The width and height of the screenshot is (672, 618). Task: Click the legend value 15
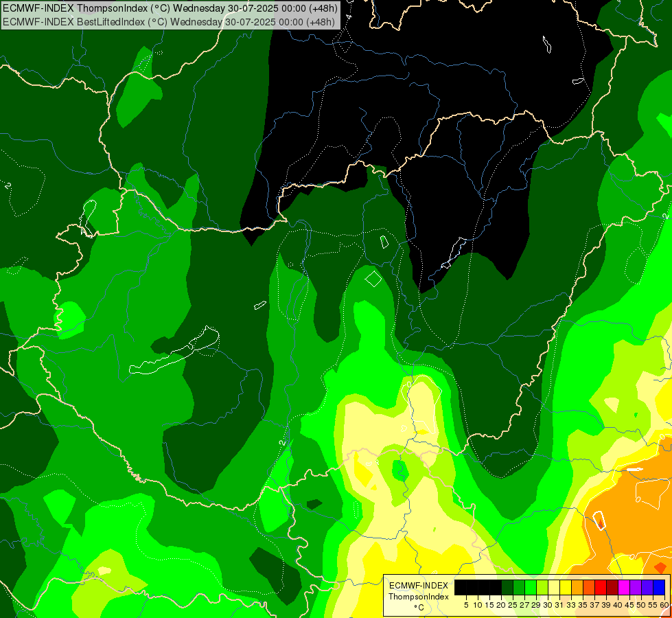489,605
